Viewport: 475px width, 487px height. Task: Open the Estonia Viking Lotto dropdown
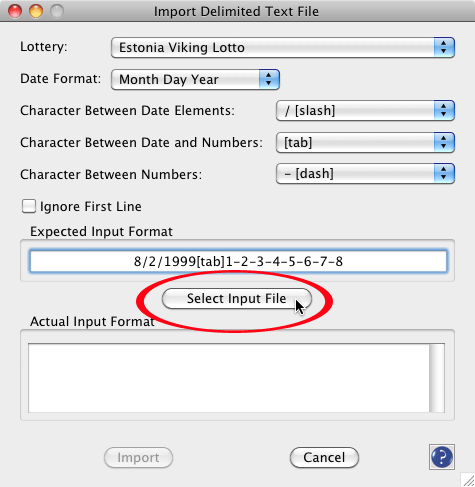[x=283, y=47]
